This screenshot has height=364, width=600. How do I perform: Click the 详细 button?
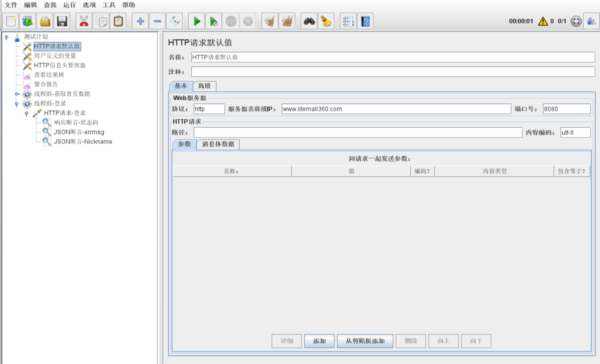(287, 341)
